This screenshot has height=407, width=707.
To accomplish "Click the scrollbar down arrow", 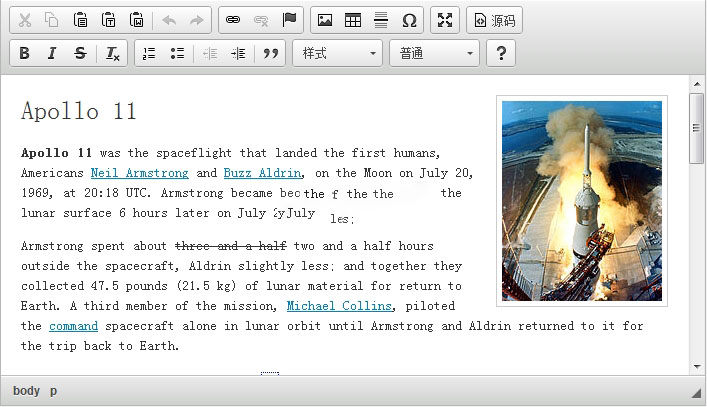I will 697,366.
